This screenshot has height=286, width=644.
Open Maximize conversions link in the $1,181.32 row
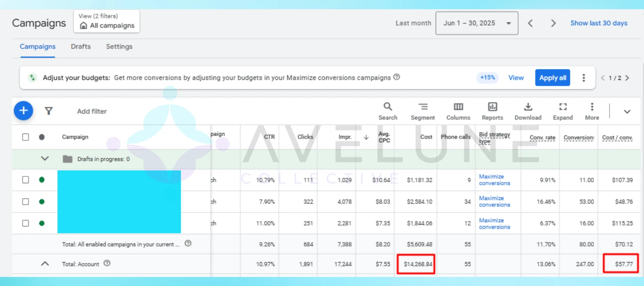[x=494, y=180]
